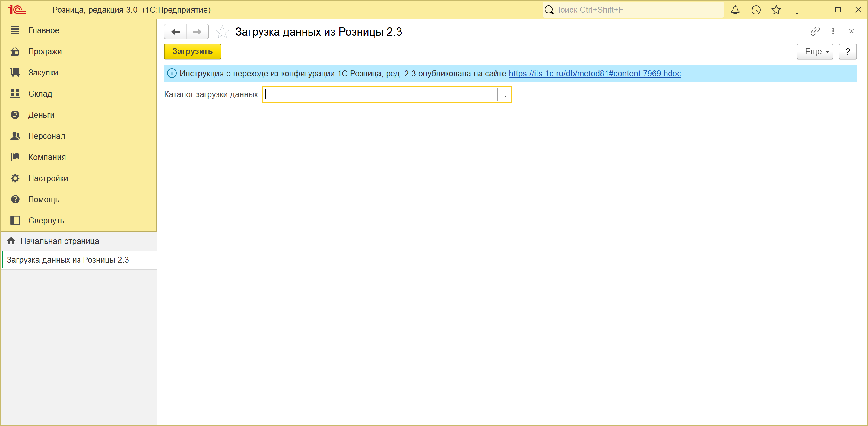Click the Каталог загрузки данных input field
The height and width of the screenshot is (426, 868).
pyautogui.click(x=380, y=94)
